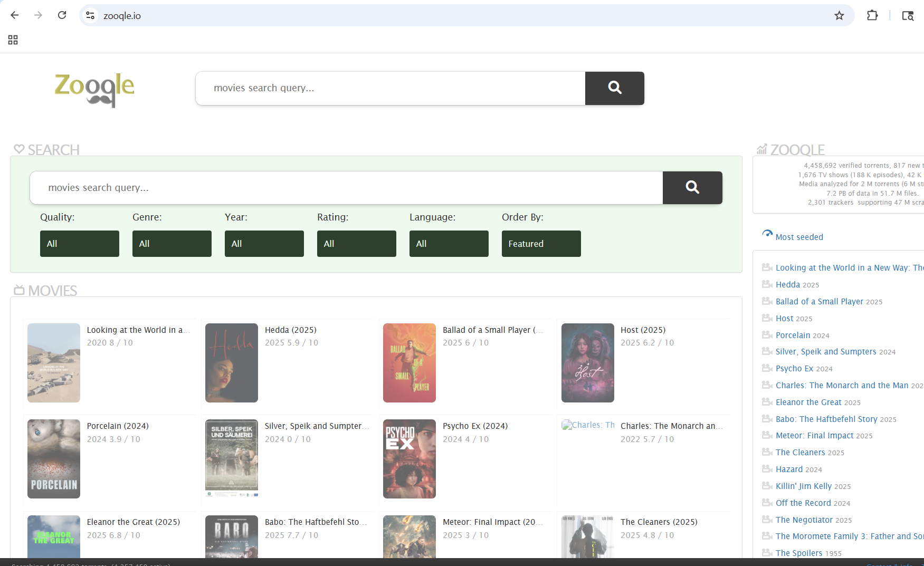Expand the Genre dropdown

(172, 244)
